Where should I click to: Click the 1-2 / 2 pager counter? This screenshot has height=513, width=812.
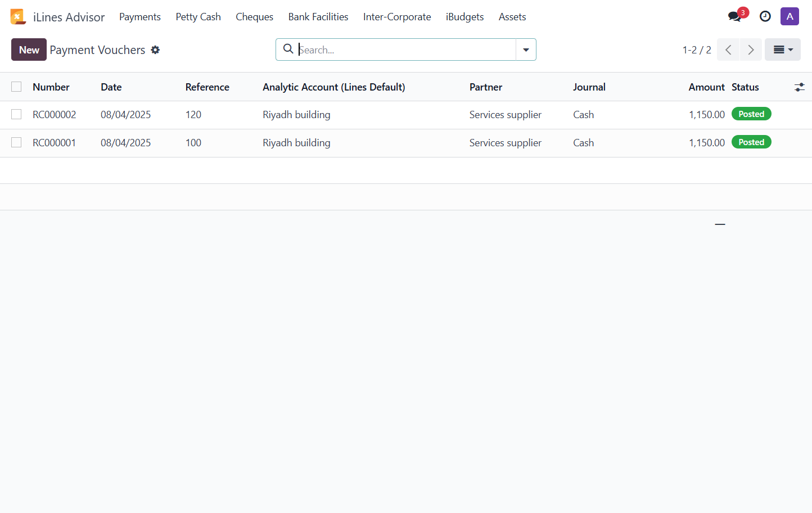697,50
